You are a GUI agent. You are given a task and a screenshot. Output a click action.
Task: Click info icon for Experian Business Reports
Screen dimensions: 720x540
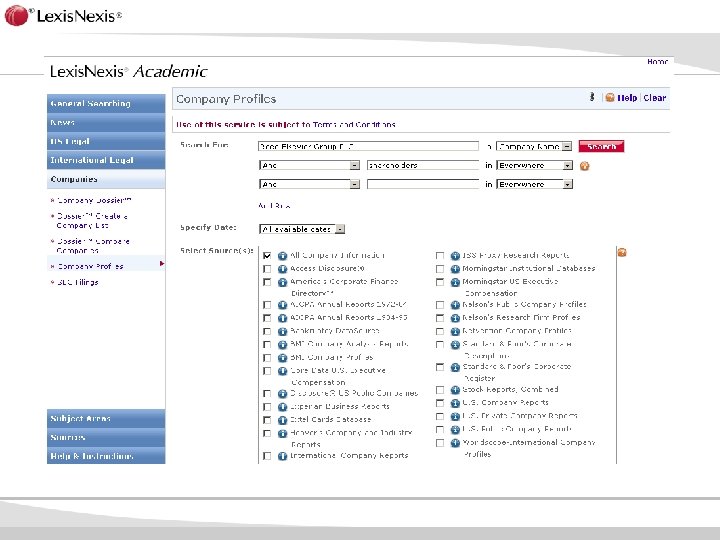282,407
